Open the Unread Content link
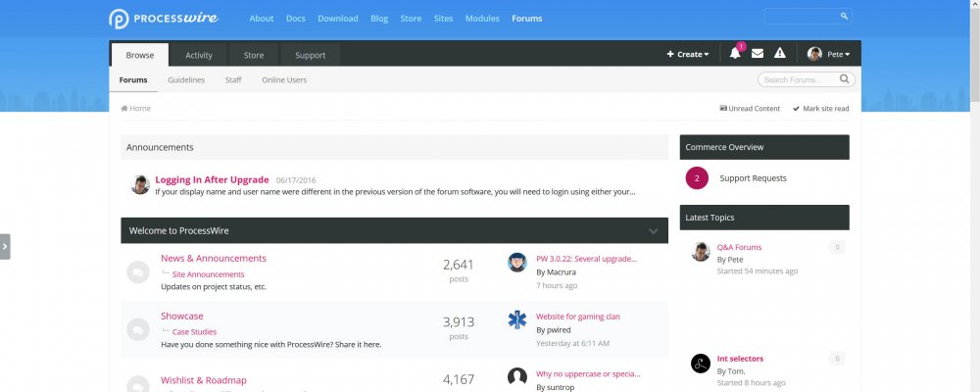The height and width of the screenshot is (392, 980). tap(751, 109)
